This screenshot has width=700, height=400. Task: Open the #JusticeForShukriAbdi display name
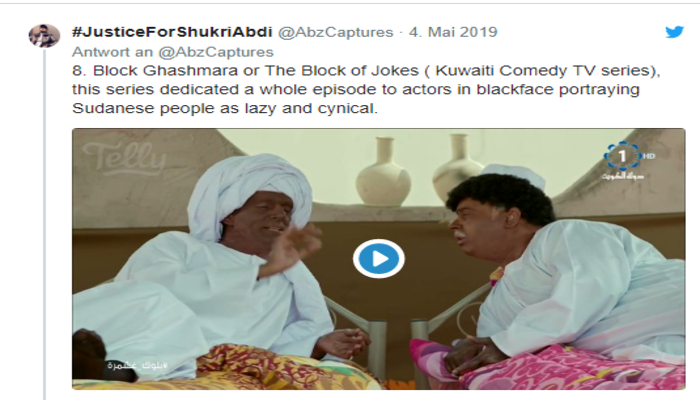172,32
